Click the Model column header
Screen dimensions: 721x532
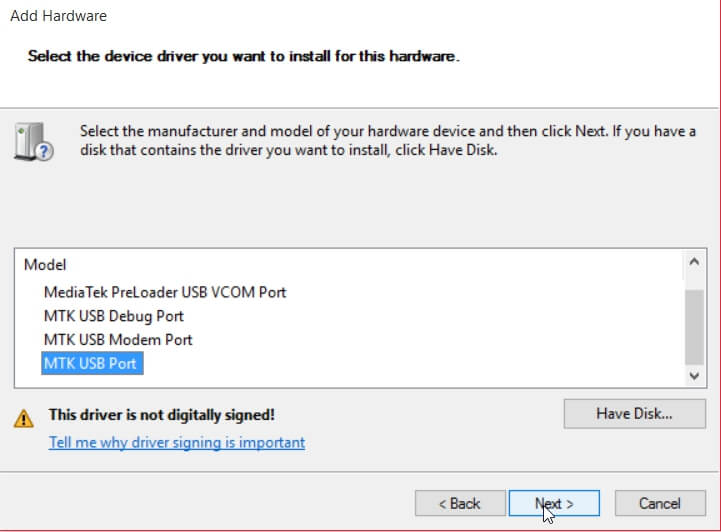point(45,264)
